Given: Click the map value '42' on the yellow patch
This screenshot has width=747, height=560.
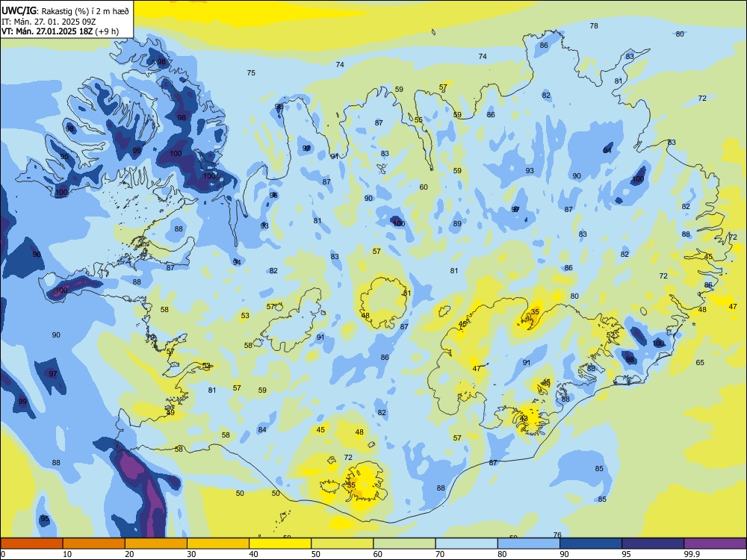Looking at the screenshot, I should point(524,419).
